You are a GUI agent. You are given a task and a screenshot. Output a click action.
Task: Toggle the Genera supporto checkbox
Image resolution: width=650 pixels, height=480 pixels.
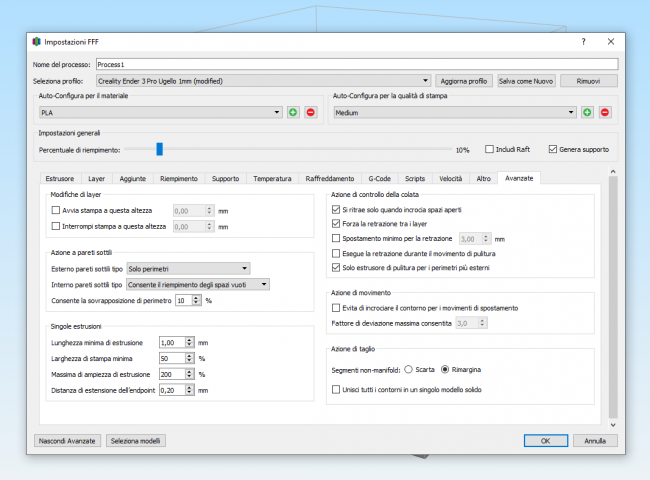pos(553,149)
